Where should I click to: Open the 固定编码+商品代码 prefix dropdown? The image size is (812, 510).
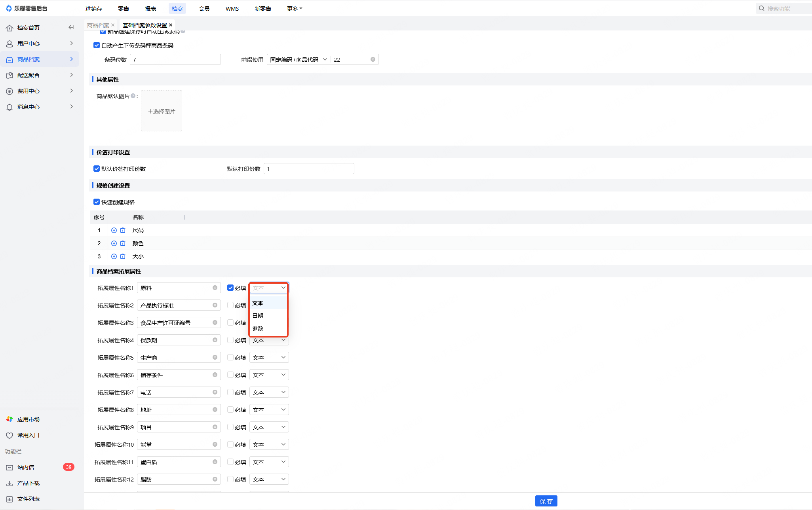pyautogui.click(x=299, y=60)
